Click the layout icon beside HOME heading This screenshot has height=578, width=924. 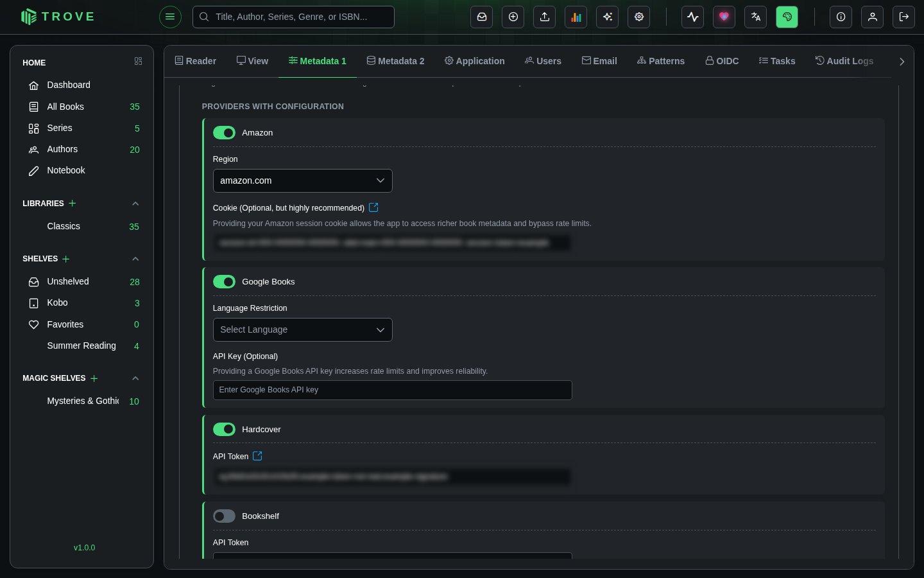coord(138,61)
